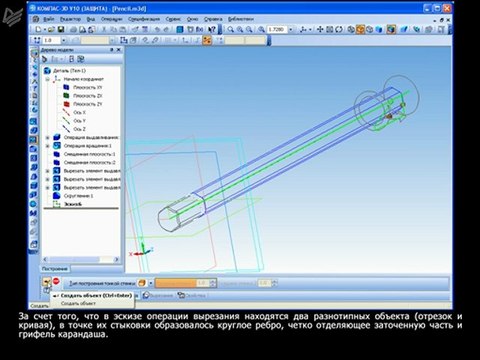Image resolution: width=480 pixels, height=360 pixels.
Task: Copy the selection from the toolbar
Action: click(x=113, y=30)
